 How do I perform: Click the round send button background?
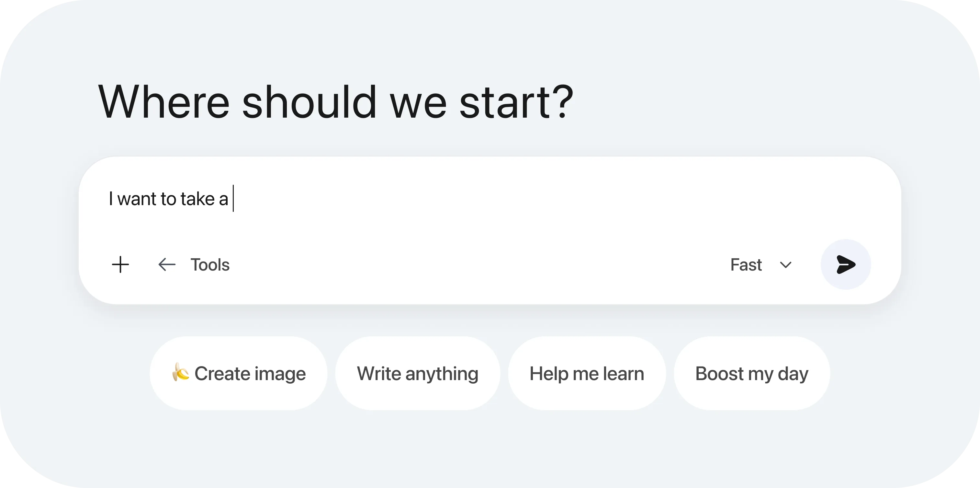click(846, 264)
